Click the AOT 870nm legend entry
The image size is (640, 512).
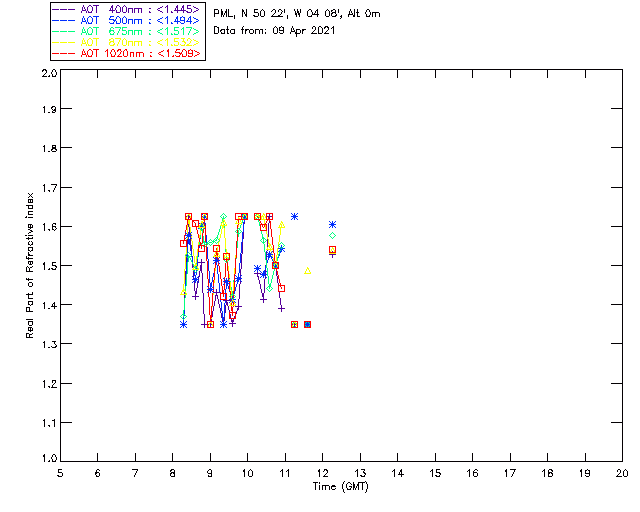(x=127, y=42)
